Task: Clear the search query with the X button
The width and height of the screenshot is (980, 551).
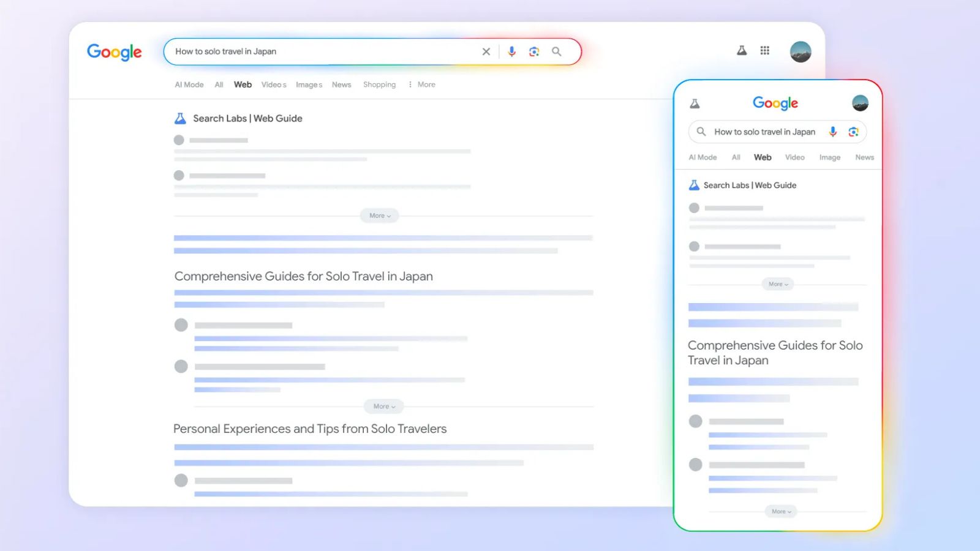Action: (486, 51)
